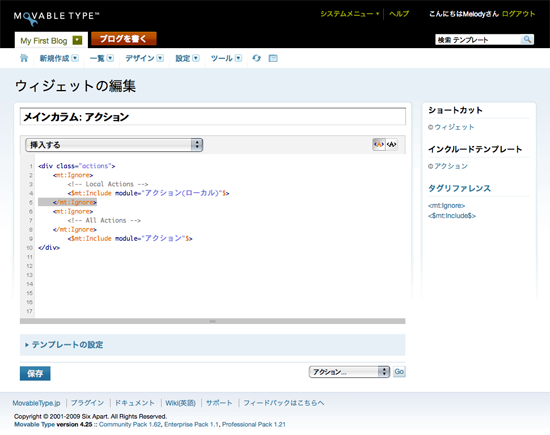Click the highlighted /mt:Ignore code line
Viewport: 550px width, 435px height.
click(68, 202)
